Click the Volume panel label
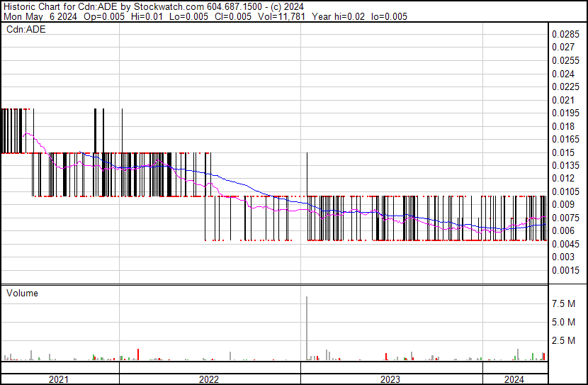 (x=22, y=293)
